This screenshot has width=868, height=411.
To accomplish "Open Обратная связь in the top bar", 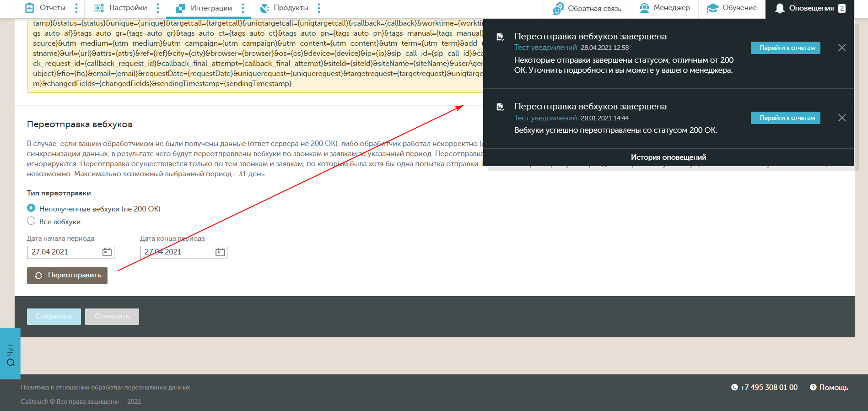I will tap(594, 8).
